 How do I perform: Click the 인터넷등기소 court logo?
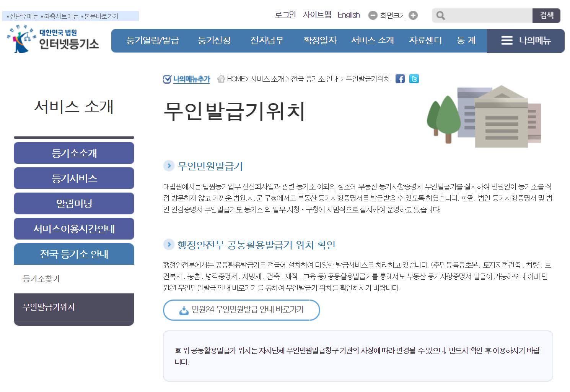[53, 39]
